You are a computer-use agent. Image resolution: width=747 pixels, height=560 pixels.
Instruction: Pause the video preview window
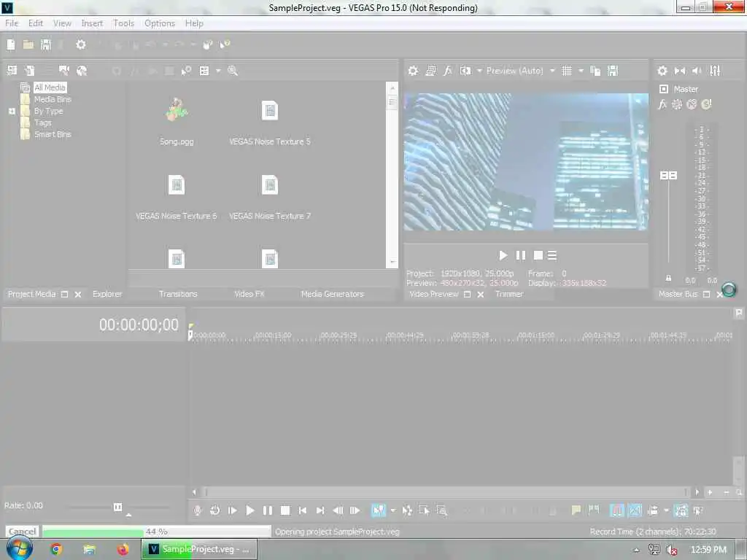[521, 256]
